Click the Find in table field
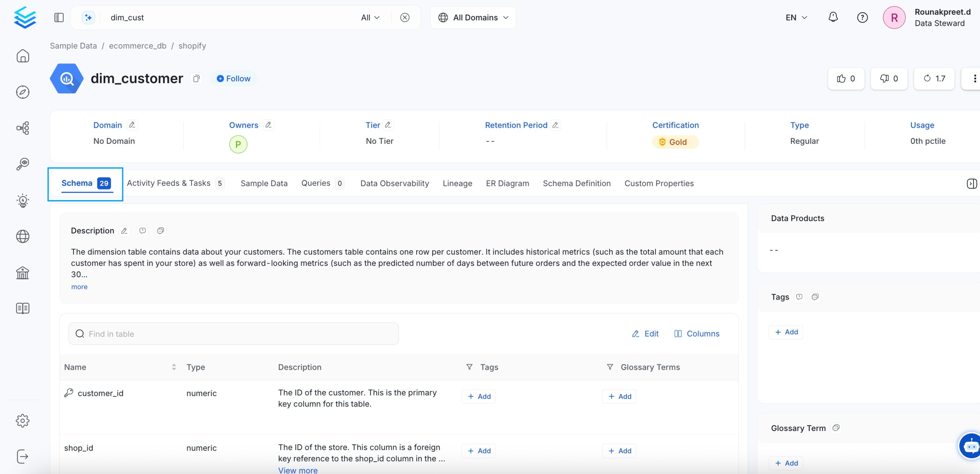Image resolution: width=980 pixels, height=474 pixels. pyautogui.click(x=233, y=334)
